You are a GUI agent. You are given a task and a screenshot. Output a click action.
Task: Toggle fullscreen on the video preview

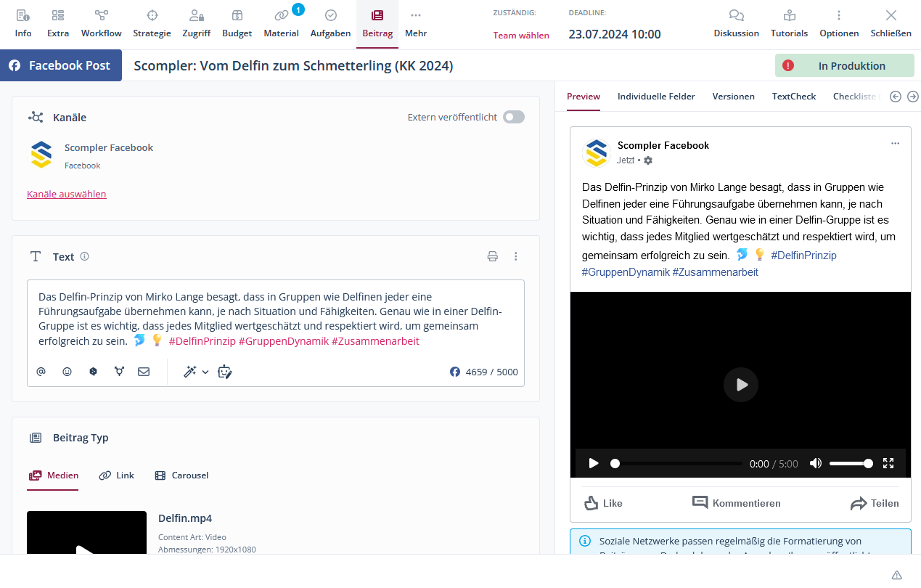click(x=888, y=463)
